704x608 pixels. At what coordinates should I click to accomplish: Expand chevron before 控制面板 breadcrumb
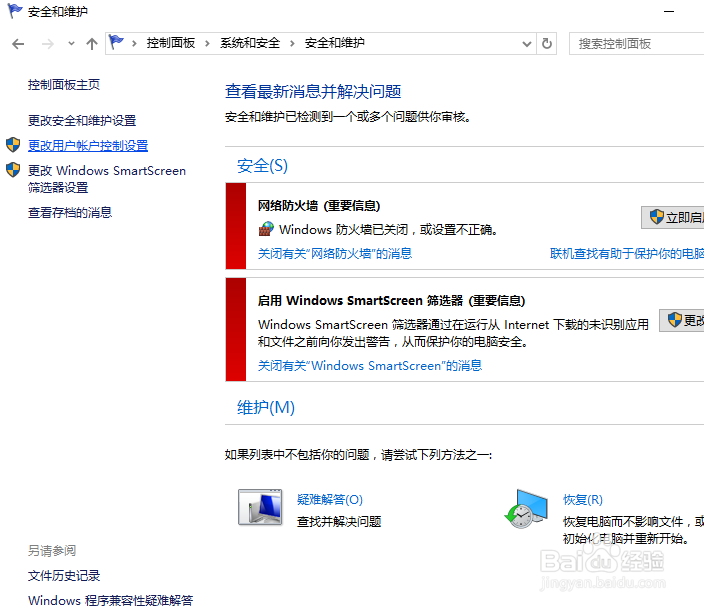[134, 44]
